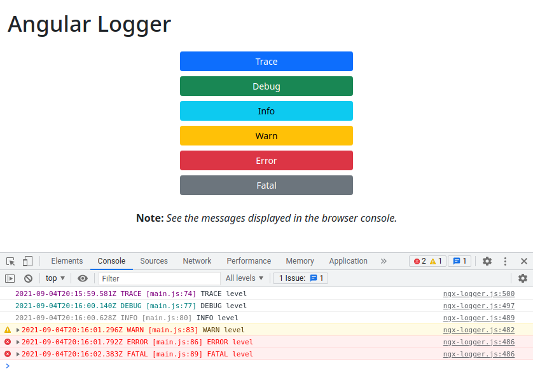Open the Sources tab
This screenshot has width=533, height=392.
[154, 261]
